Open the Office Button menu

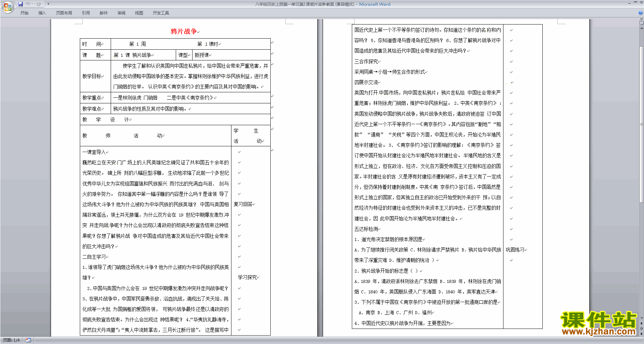7,7
